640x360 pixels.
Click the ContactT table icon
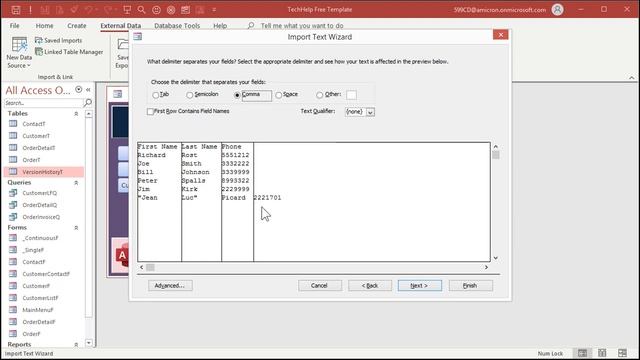(13, 124)
